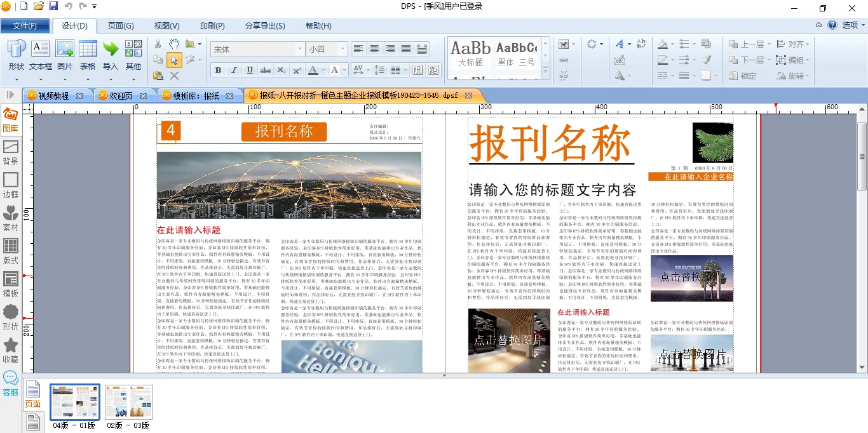This screenshot has height=433, width=868.
Task: Insert a text box (文本框)
Action: click(41, 54)
